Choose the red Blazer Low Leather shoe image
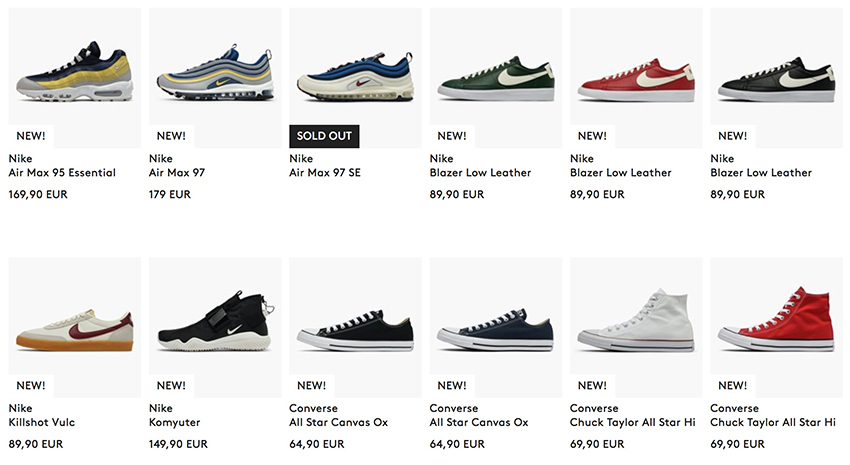This screenshot has width=850, height=465. tap(636, 78)
